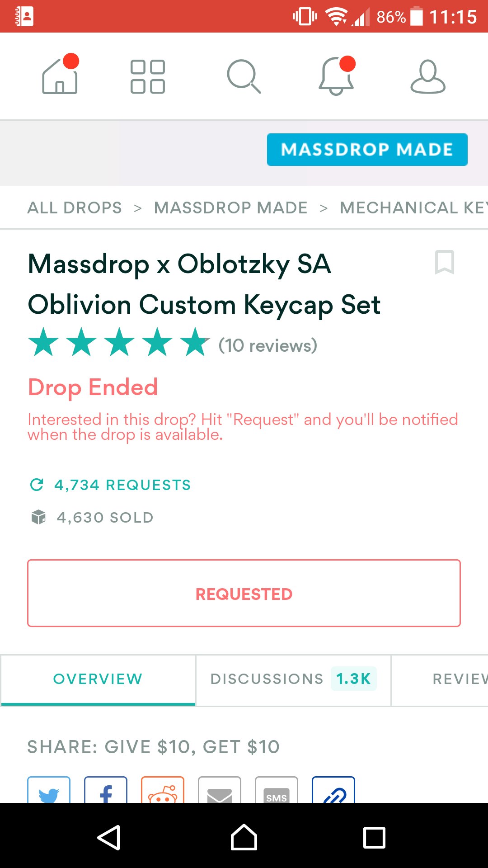Copy the drop share link
This screenshot has height=868, width=488.
pos(333,790)
